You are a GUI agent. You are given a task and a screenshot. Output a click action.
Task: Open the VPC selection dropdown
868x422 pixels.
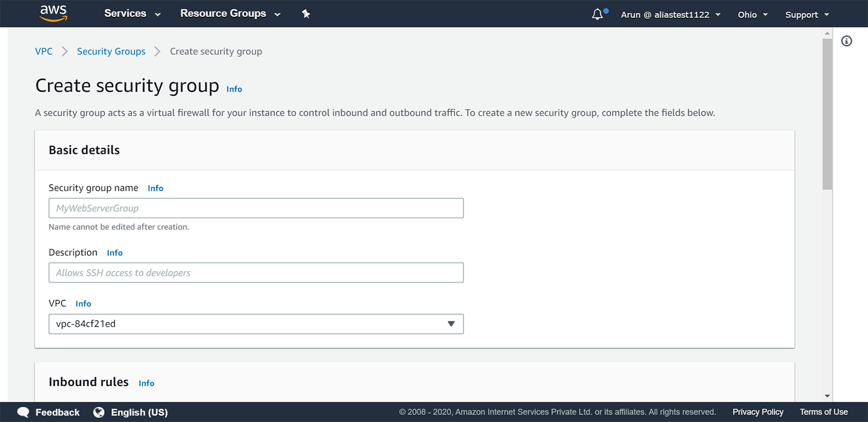(x=256, y=324)
